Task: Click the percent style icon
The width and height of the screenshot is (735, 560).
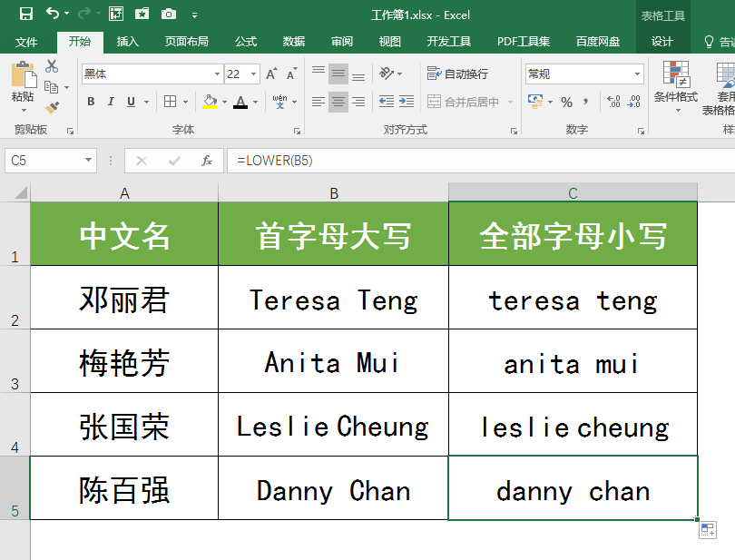Action: (x=567, y=102)
